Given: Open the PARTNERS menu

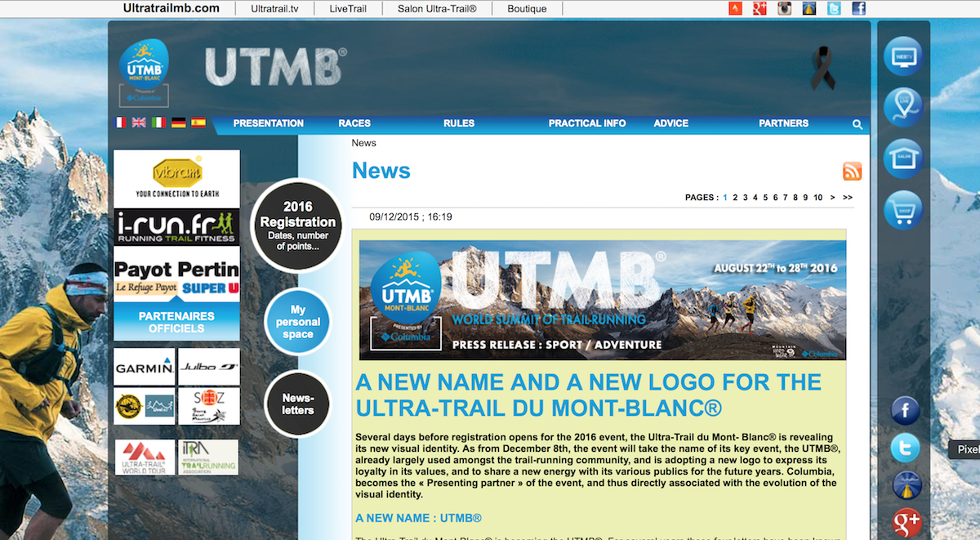Looking at the screenshot, I should tap(783, 123).
